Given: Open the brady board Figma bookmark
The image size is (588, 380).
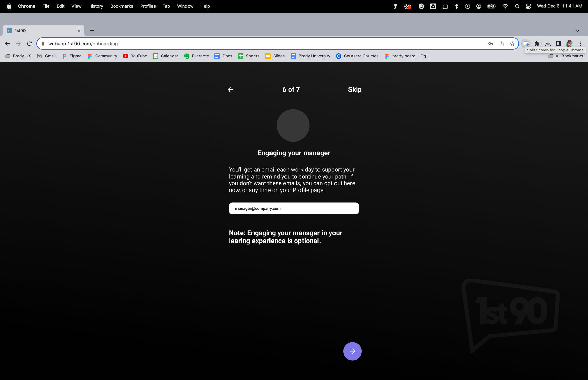Looking at the screenshot, I should tap(407, 56).
